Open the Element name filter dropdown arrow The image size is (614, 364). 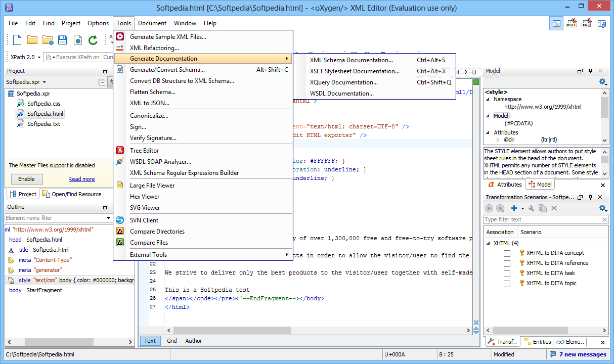108,218
